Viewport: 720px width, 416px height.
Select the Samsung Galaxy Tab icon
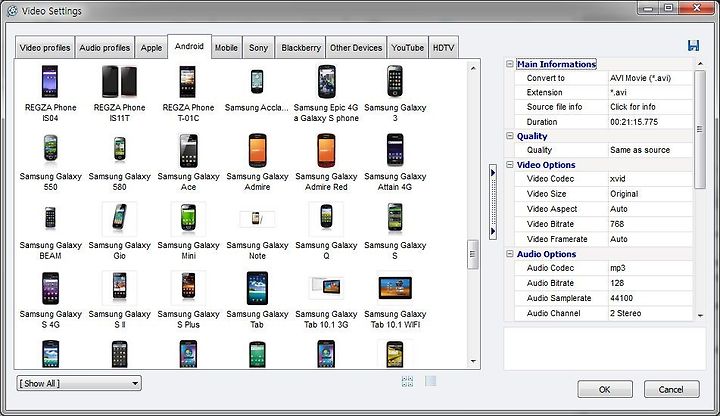coord(257,288)
